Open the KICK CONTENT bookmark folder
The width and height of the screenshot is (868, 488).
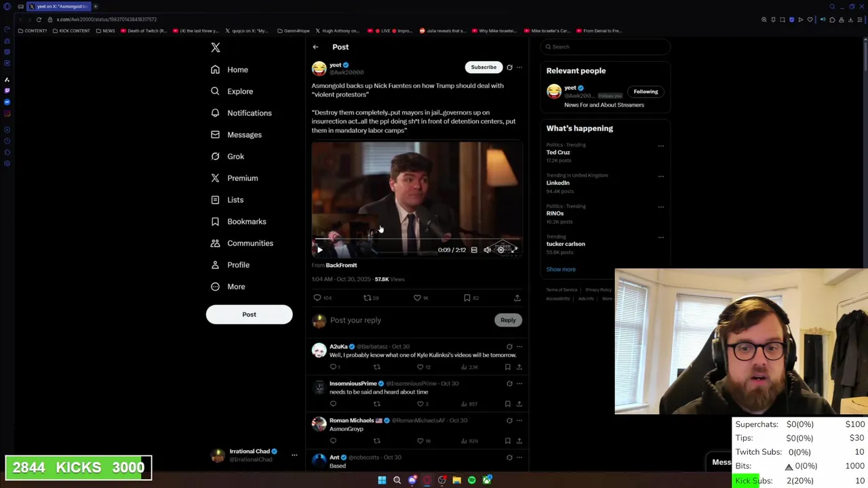click(71, 30)
